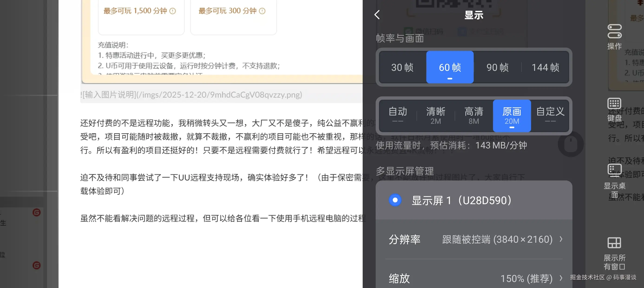Select the 高清 8M quality option
Image resolution: width=644 pixels, height=288 pixels.
pos(474,115)
